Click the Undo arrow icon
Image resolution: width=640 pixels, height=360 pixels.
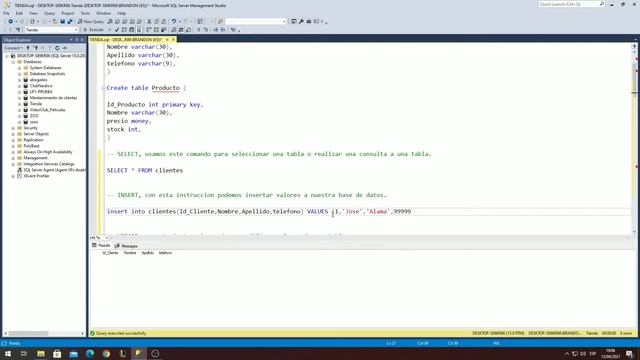tap(174, 21)
